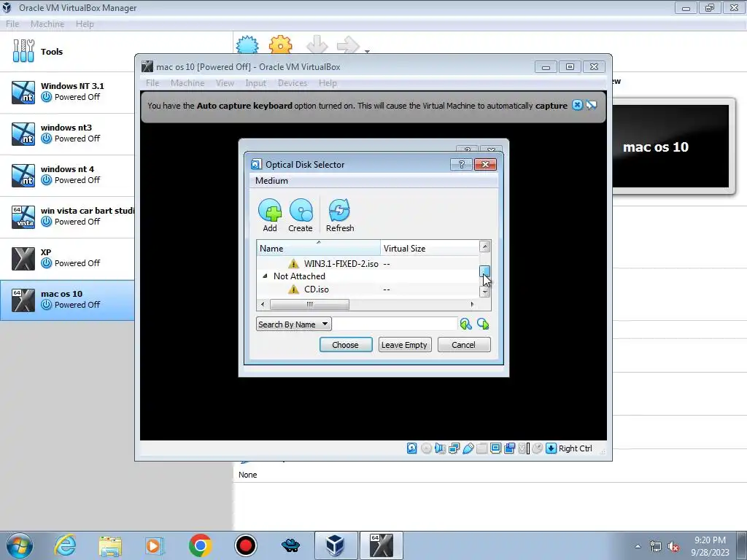Click the optical disk status bar indicator

426,448
